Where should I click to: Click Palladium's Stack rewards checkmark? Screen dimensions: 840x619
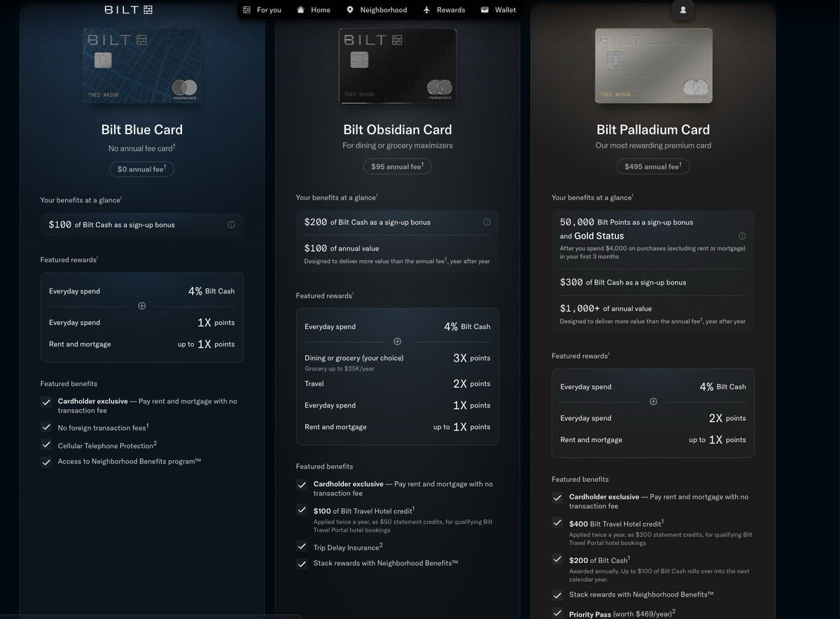[x=557, y=595]
